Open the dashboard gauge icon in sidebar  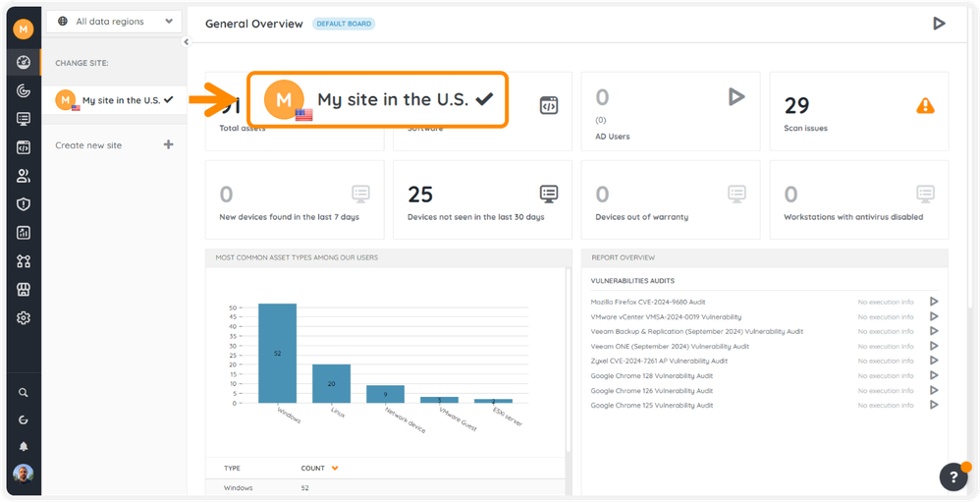coord(24,62)
